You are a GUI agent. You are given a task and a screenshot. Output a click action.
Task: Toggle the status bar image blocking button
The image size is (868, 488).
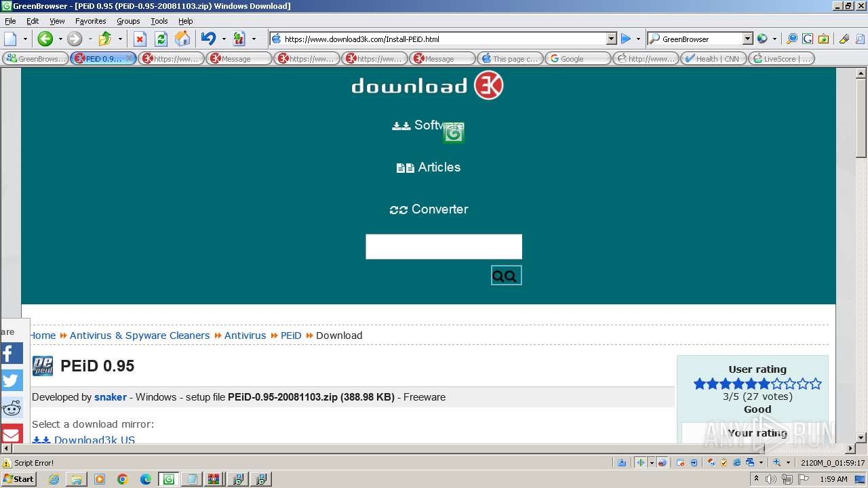pos(663,463)
